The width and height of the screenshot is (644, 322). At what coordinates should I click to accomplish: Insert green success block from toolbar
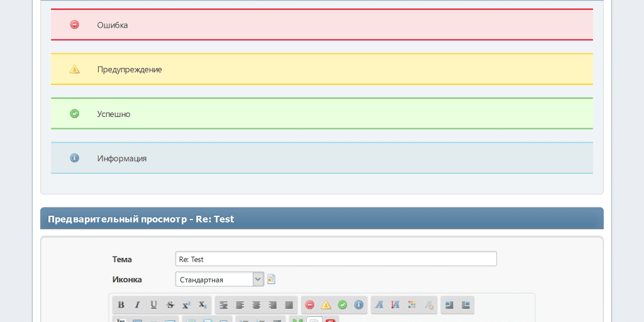pos(342,305)
